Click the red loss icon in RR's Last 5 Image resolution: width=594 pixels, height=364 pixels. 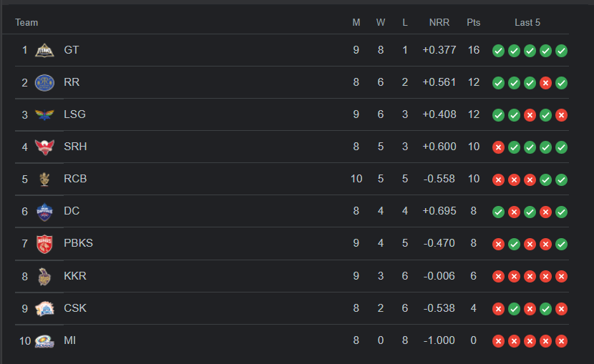coord(545,83)
